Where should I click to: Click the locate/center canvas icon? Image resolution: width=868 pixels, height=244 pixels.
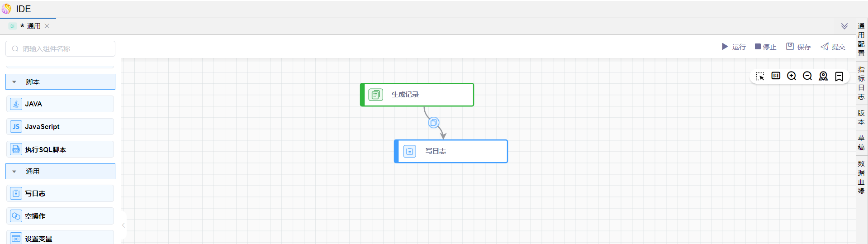click(x=823, y=76)
